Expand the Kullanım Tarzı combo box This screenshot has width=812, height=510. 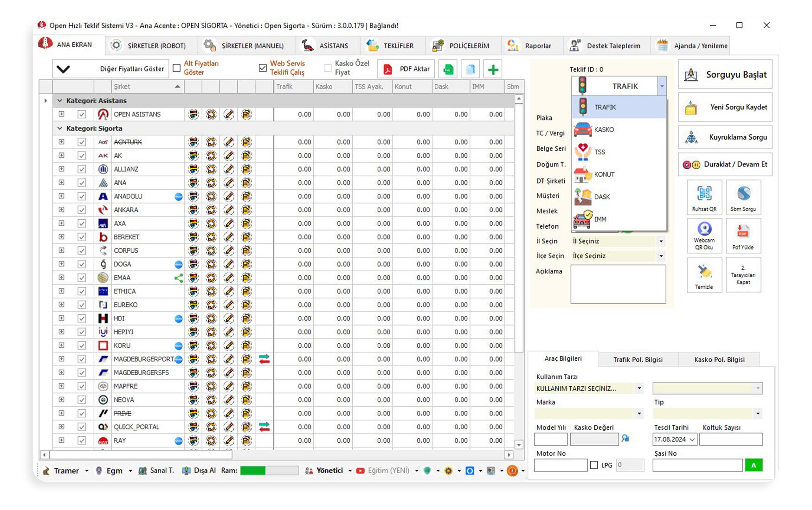tap(639, 389)
